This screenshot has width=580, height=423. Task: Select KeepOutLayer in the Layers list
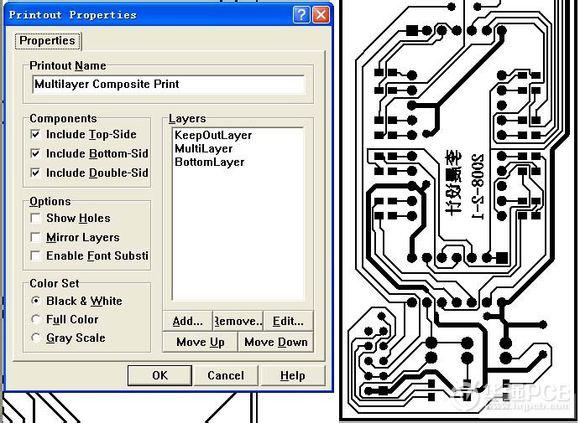click(x=213, y=135)
